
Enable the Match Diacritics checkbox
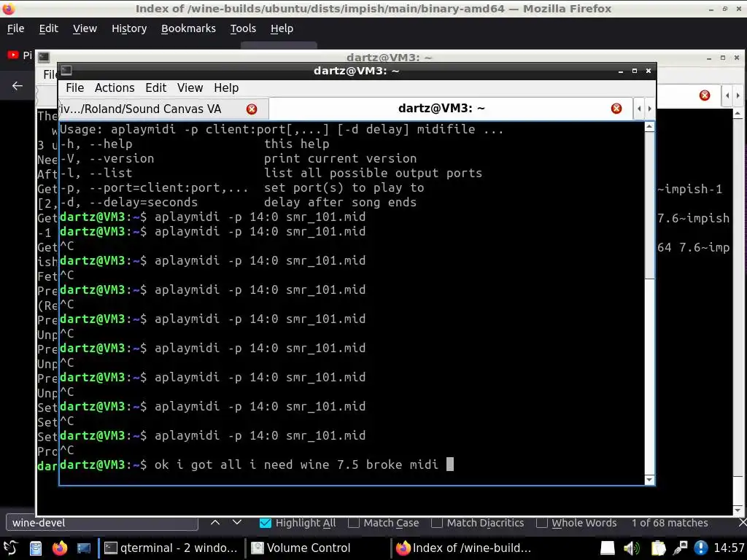[436, 523]
